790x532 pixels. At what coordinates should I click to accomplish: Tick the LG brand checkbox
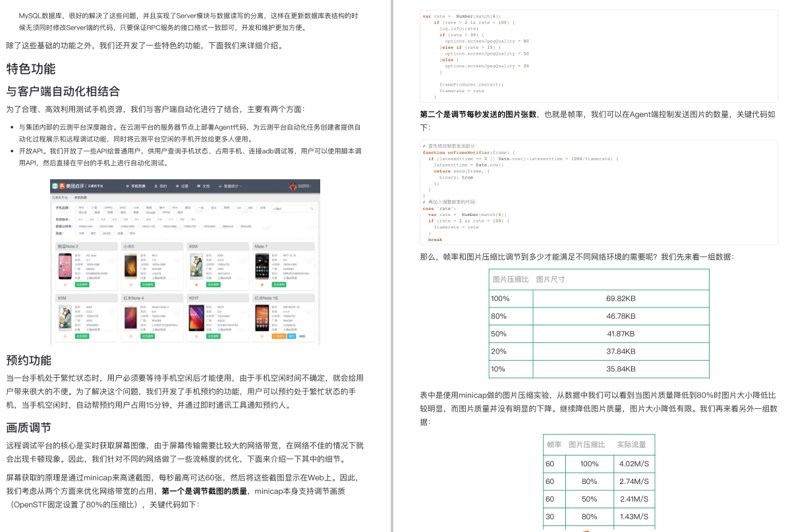point(235,207)
